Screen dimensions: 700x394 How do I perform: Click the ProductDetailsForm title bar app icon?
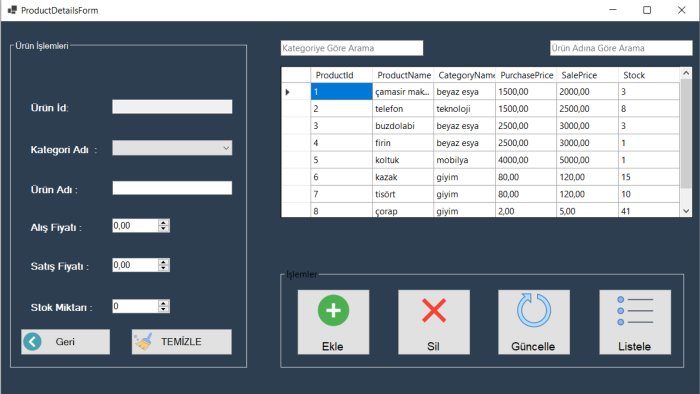[12, 10]
